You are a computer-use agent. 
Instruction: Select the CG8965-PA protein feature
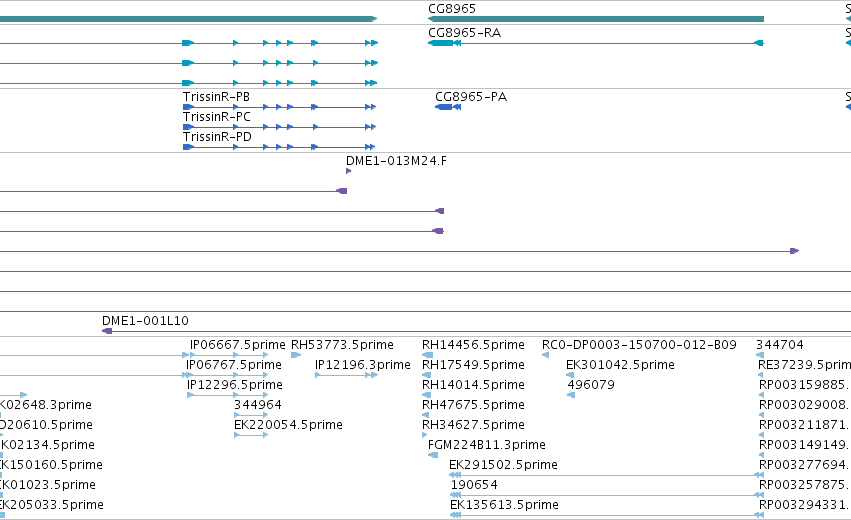pyautogui.click(x=448, y=107)
